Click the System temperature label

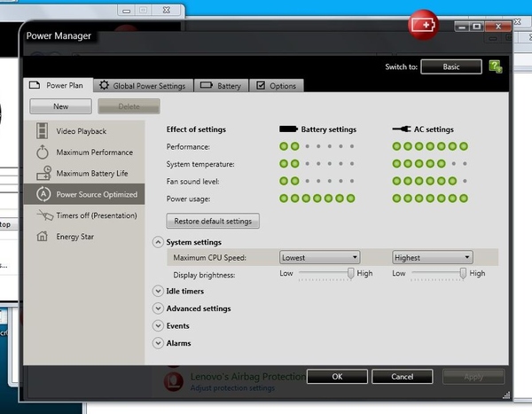coord(200,164)
